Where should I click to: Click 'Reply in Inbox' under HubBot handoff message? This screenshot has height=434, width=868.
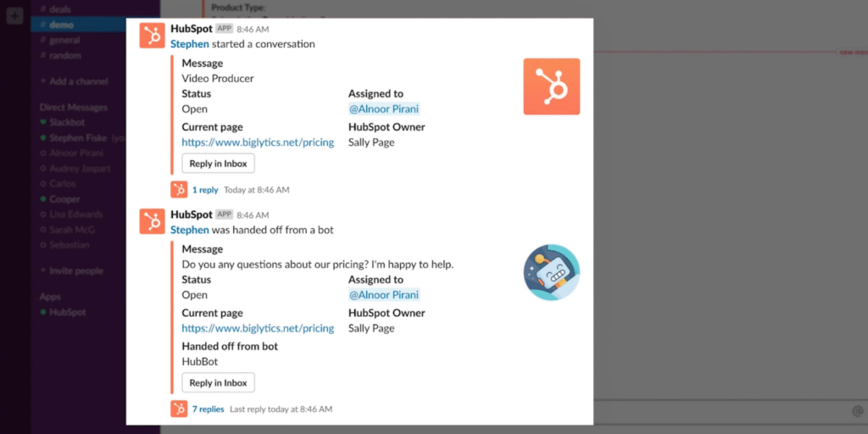click(218, 382)
